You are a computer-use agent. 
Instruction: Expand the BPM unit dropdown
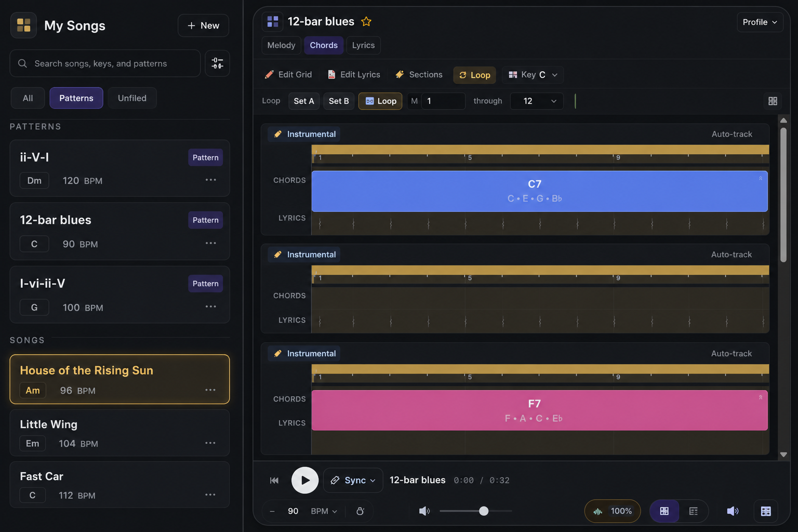[324, 511]
